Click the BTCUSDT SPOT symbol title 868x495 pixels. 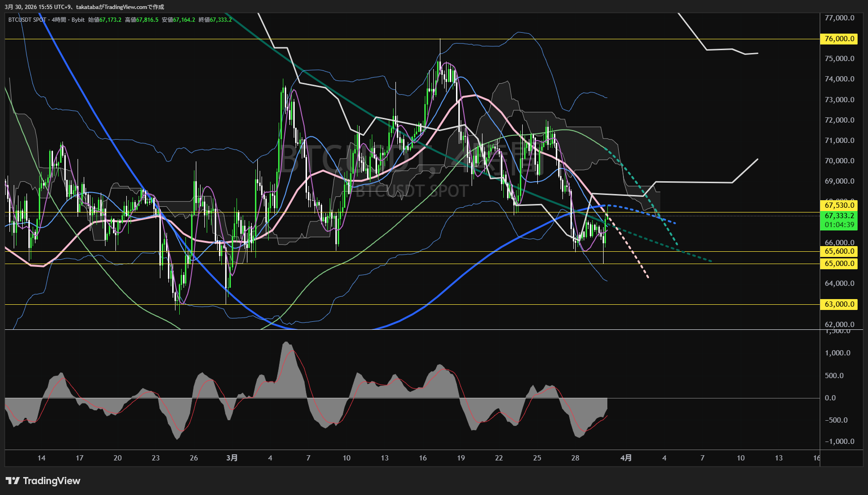(27, 20)
